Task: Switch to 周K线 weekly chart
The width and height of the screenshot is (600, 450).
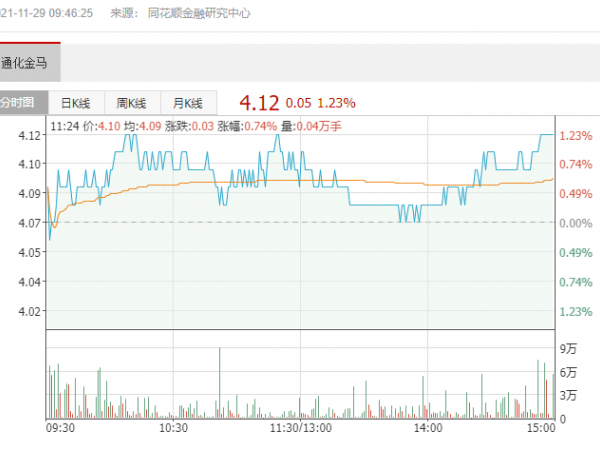Action: click(131, 103)
